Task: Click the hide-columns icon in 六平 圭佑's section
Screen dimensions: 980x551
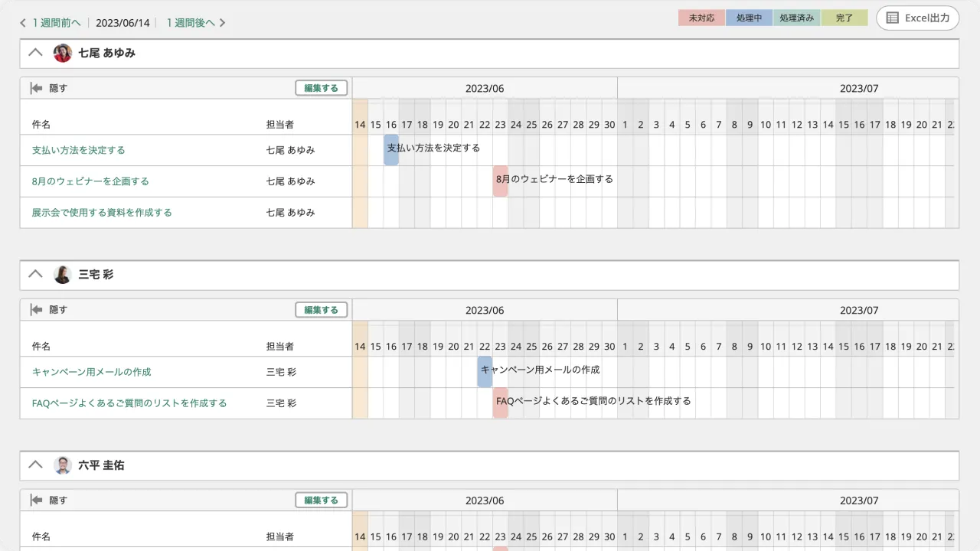Action: pos(35,500)
